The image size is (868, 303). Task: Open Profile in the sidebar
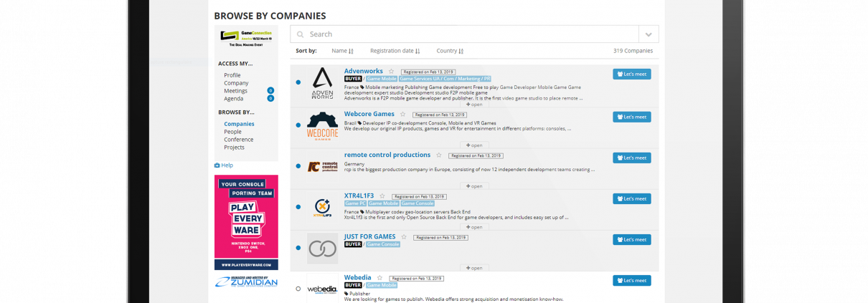coord(232,75)
